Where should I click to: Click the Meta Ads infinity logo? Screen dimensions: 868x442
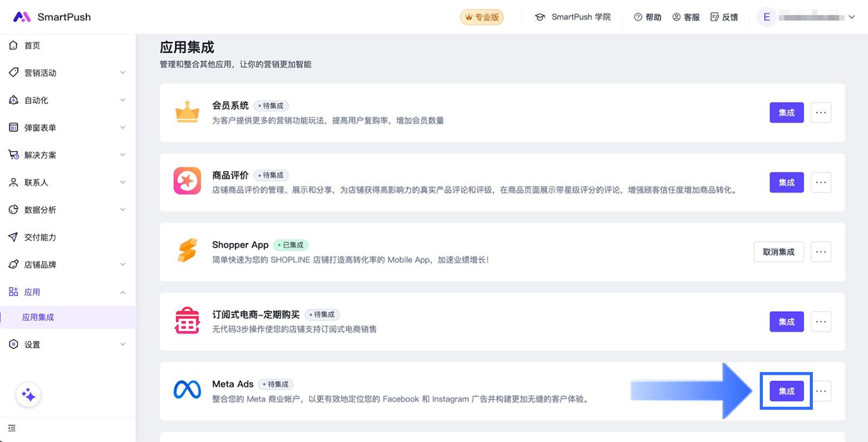click(187, 389)
